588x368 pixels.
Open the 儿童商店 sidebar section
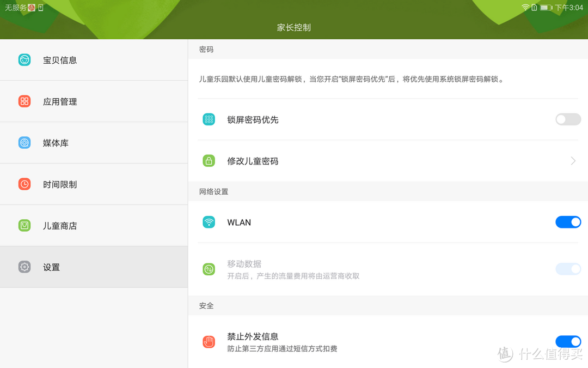(94, 225)
